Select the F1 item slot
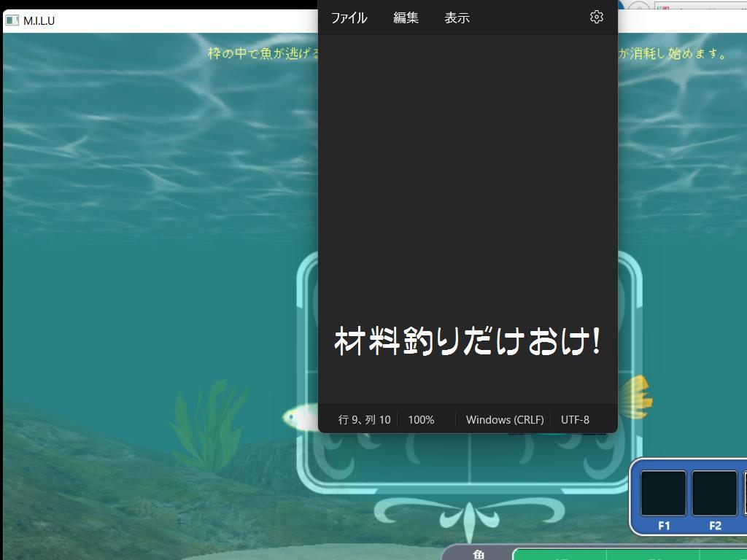747x560 pixels. (663, 494)
